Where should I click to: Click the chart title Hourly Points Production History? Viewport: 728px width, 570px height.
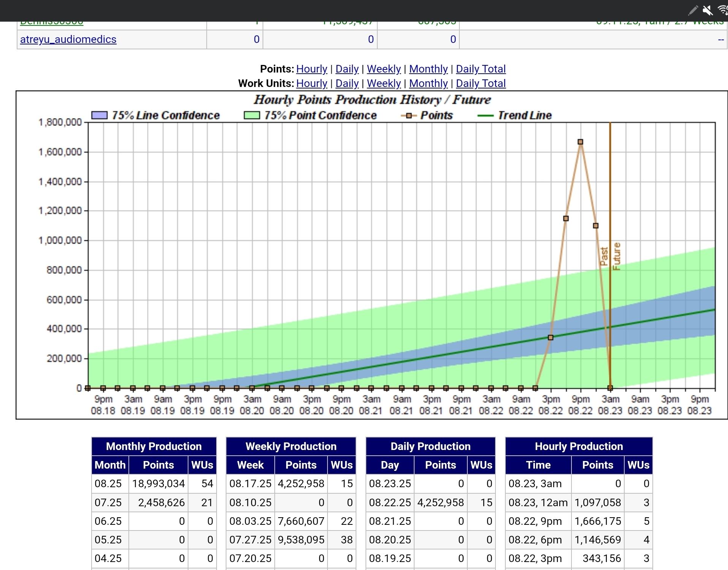click(x=372, y=99)
